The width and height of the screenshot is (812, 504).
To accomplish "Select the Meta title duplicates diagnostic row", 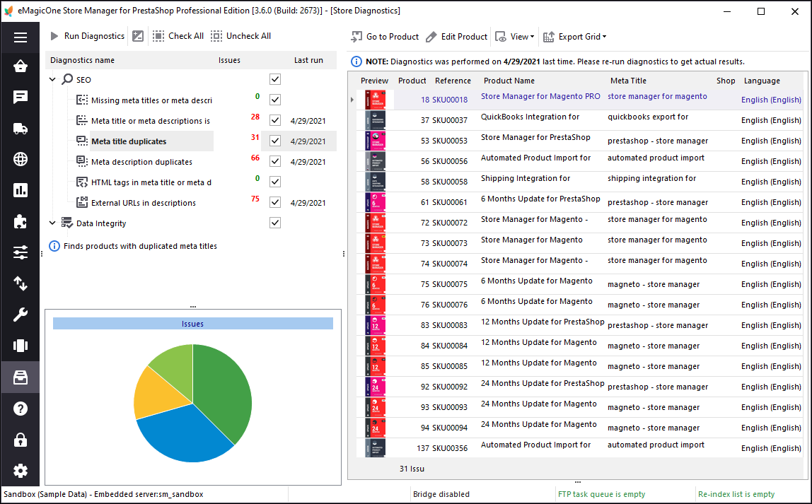I will point(192,141).
